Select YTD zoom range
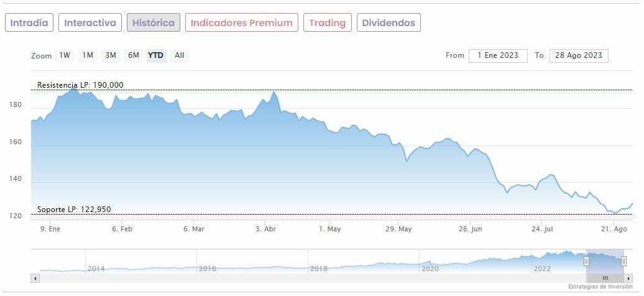The height and width of the screenshot is (296, 644). click(156, 55)
